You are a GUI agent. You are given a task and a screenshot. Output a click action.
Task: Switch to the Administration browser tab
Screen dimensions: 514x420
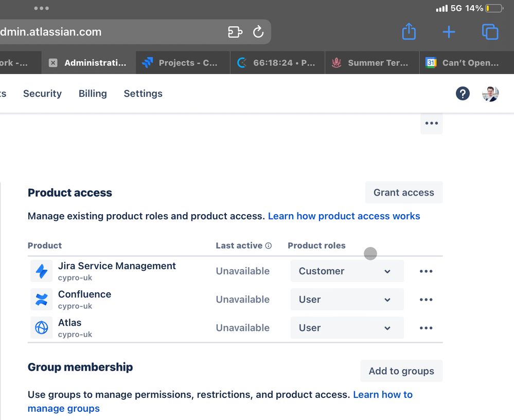(88, 63)
